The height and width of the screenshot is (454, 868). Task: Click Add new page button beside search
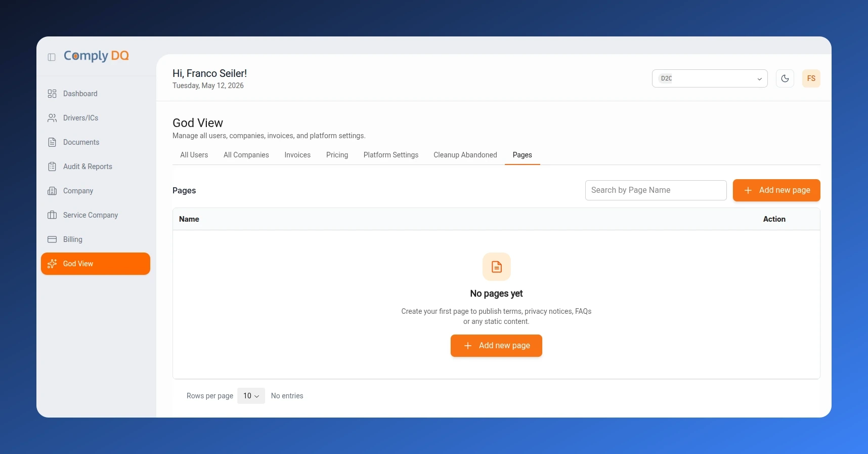click(776, 190)
